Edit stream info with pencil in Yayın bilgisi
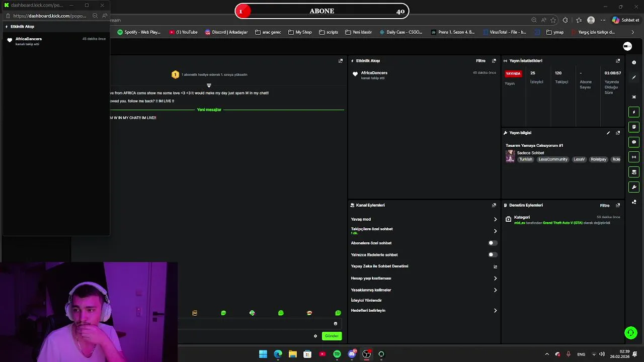The width and height of the screenshot is (644, 362). click(x=608, y=133)
